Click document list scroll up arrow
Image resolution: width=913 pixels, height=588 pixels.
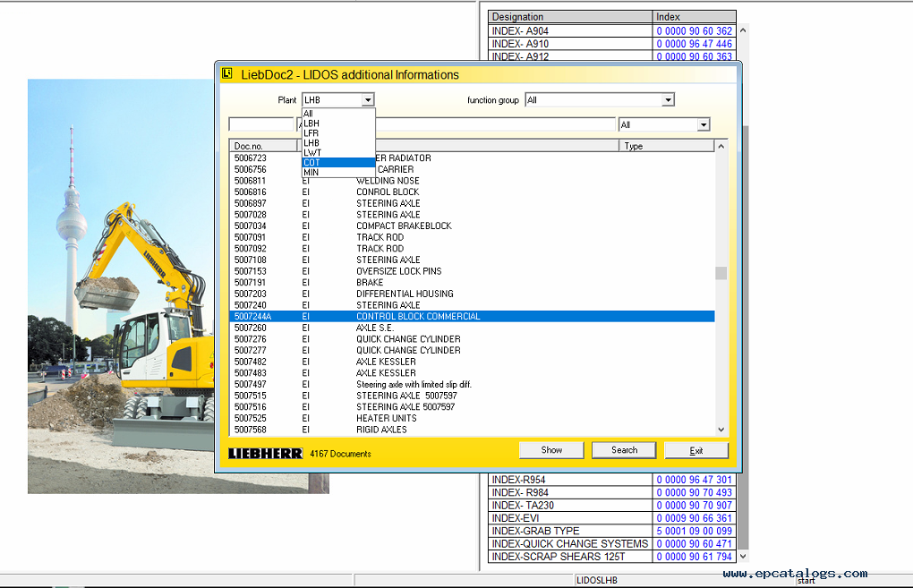(x=721, y=146)
